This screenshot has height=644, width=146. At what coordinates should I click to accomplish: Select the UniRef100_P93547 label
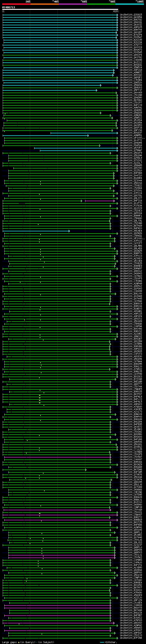pyautogui.click(x=131, y=37)
